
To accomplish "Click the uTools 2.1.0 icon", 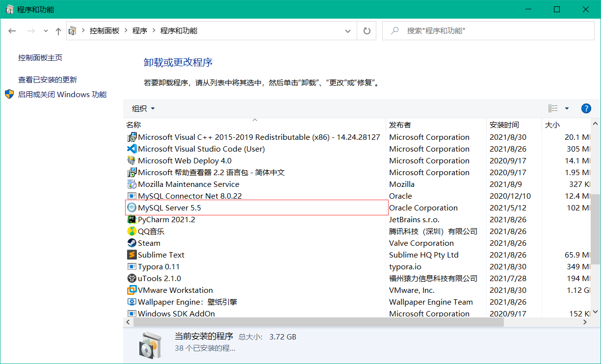I will click(131, 279).
